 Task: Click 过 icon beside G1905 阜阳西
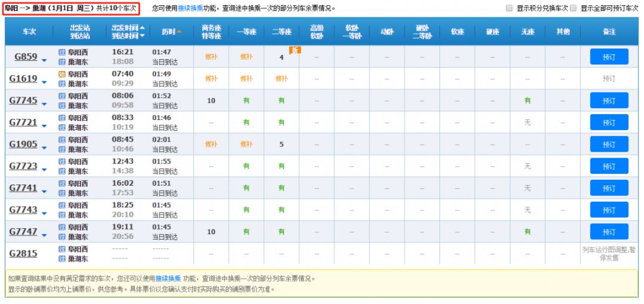coord(62,139)
